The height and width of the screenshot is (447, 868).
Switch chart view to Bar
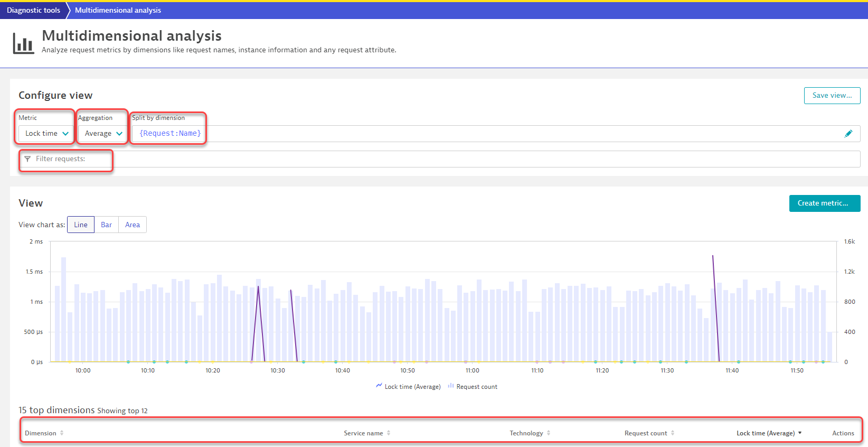click(x=106, y=225)
